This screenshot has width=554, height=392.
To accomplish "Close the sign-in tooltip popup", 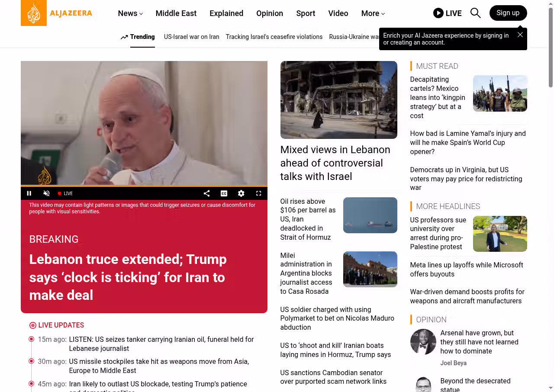I will coord(520,35).
